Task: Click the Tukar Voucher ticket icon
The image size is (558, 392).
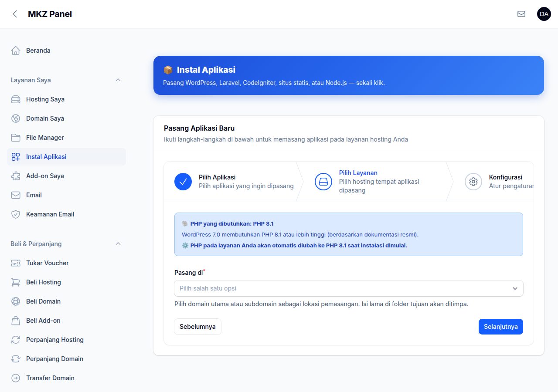Action: (x=16, y=263)
